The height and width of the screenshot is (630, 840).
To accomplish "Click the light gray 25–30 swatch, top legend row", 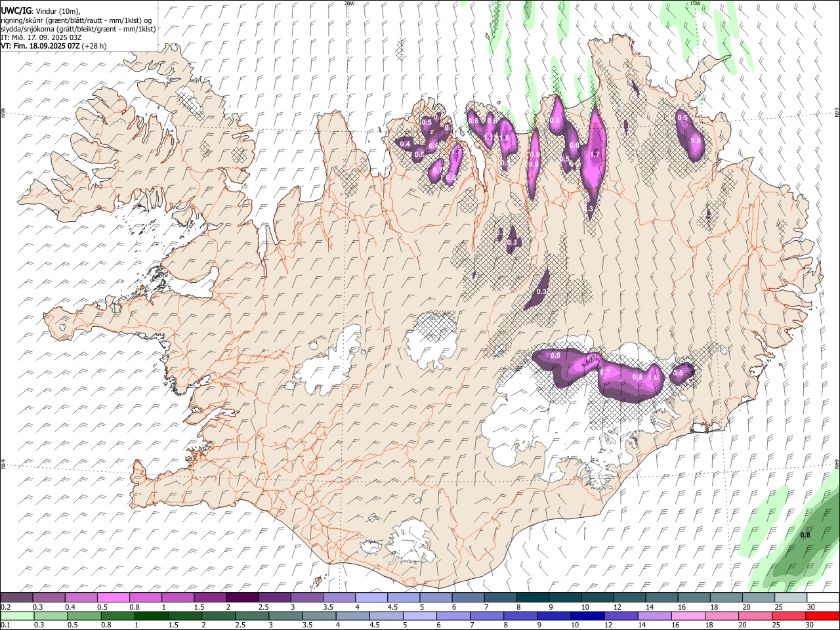I will pyautogui.click(x=791, y=598).
